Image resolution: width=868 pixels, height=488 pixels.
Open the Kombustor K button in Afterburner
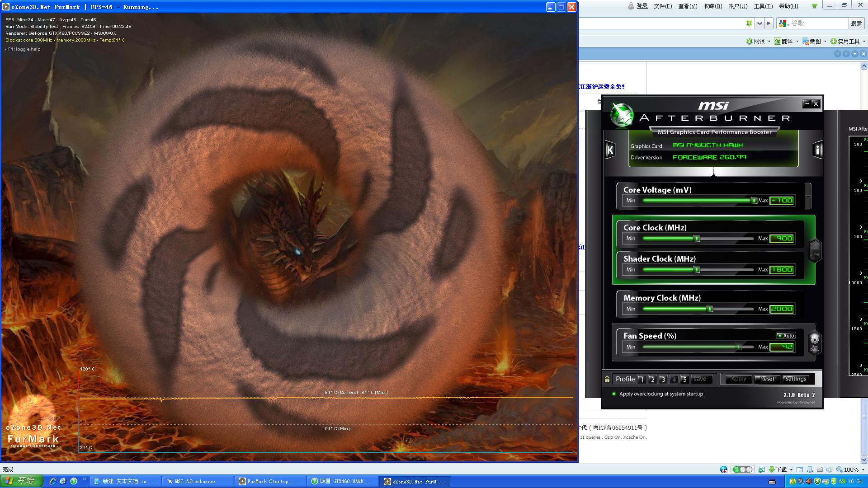coord(610,150)
